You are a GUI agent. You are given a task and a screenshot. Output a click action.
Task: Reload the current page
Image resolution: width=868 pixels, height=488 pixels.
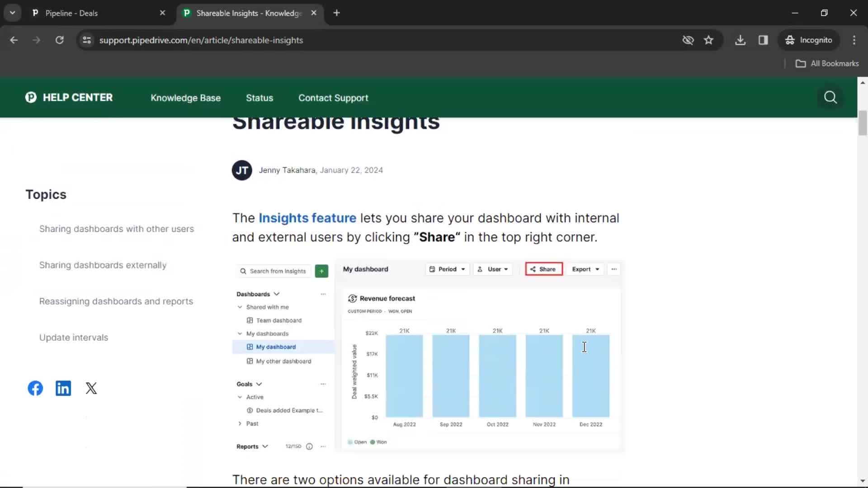[x=59, y=40]
